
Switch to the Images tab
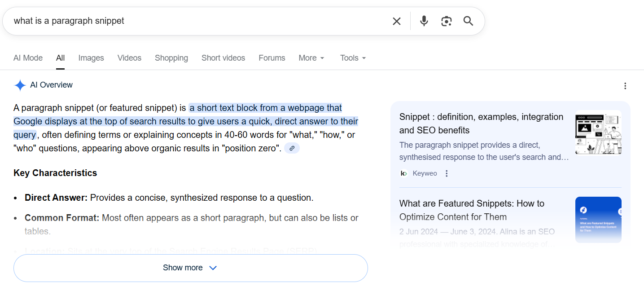[91, 57]
